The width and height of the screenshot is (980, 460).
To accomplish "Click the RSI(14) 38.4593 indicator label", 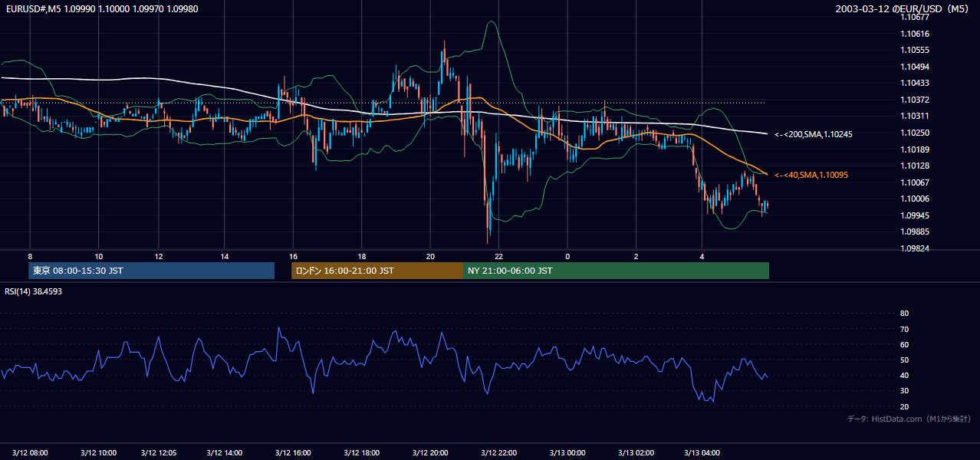I will (34, 291).
